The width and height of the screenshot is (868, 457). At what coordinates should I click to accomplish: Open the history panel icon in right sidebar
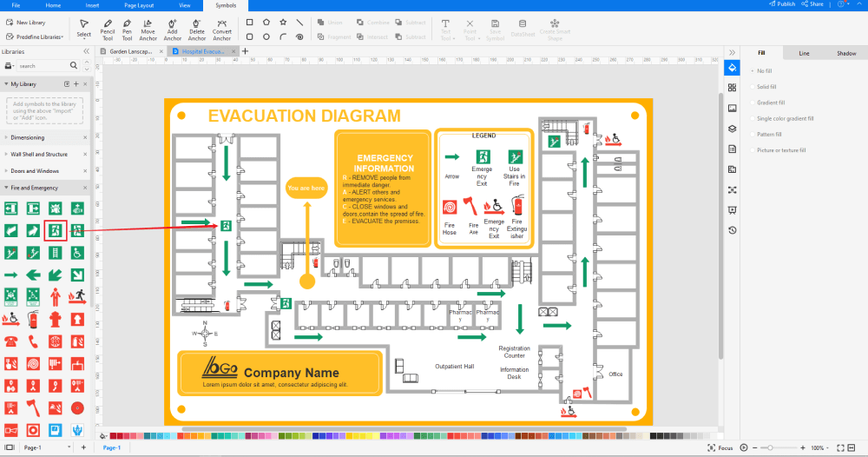[x=732, y=230]
